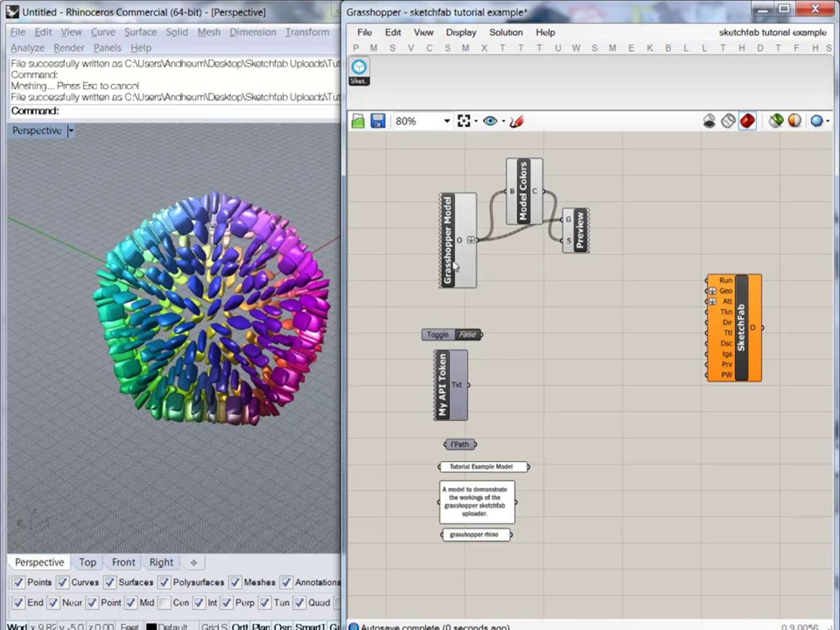Enable the Cen object snap checkbox

tap(164, 602)
